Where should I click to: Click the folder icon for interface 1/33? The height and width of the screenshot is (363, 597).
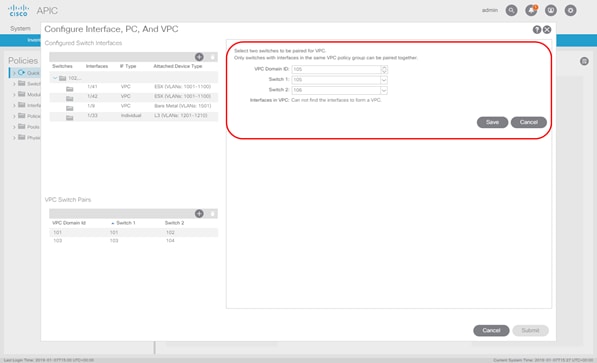click(70, 118)
